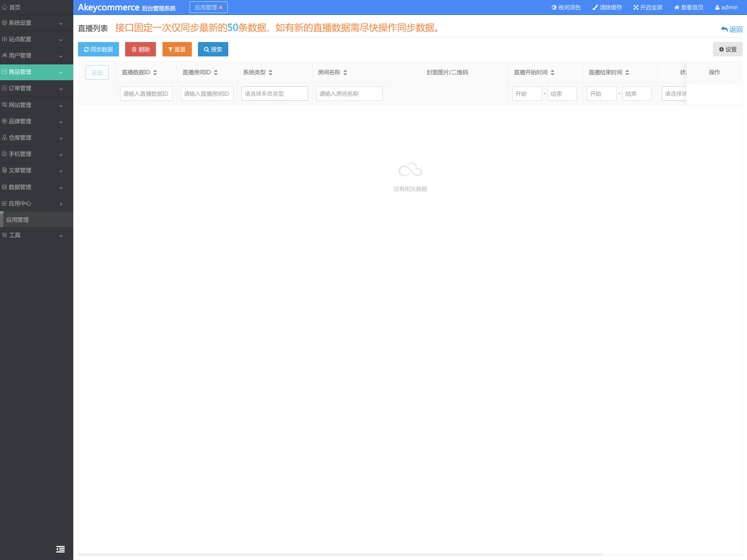Click 开始 field under 直播开始时间
This screenshot has width=747, height=560.
point(527,93)
